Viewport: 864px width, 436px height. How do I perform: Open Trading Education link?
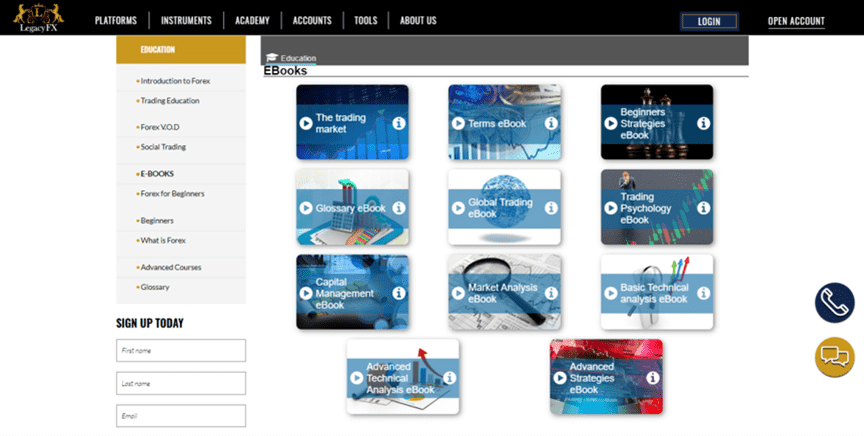170,101
